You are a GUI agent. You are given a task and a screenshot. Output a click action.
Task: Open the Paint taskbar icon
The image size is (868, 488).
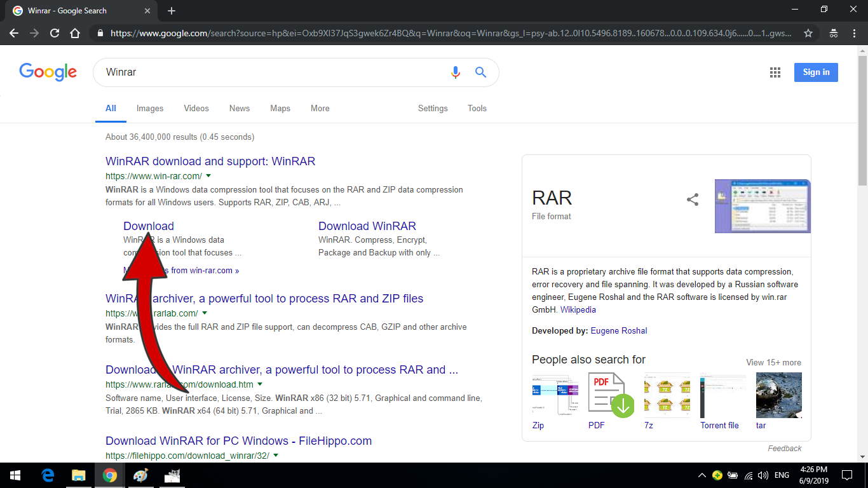(x=140, y=475)
